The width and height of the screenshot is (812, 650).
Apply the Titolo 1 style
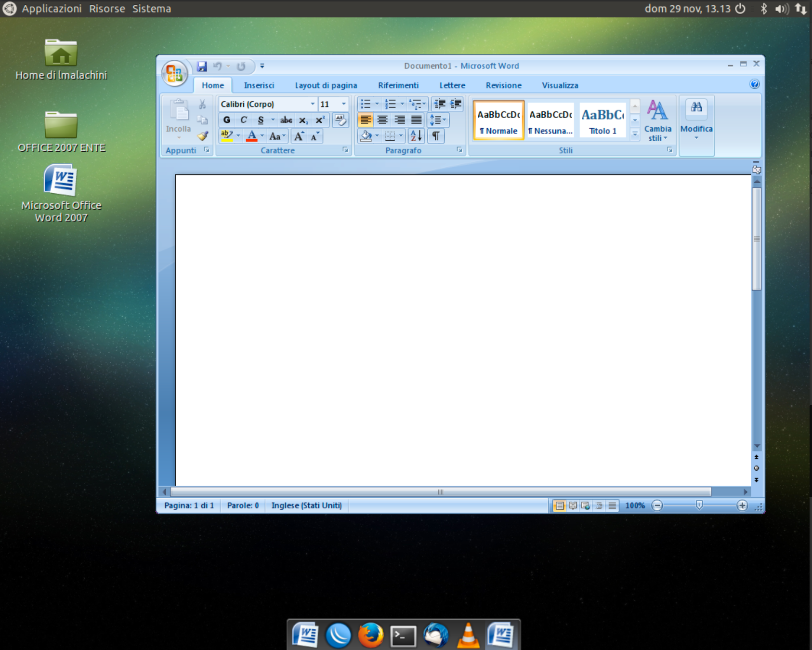pyautogui.click(x=602, y=120)
